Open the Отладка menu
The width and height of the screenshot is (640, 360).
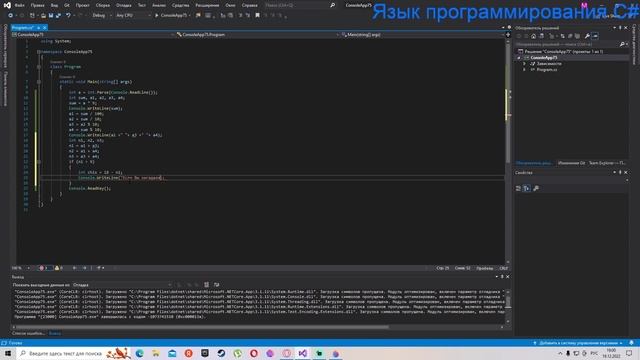click(x=123, y=5)
